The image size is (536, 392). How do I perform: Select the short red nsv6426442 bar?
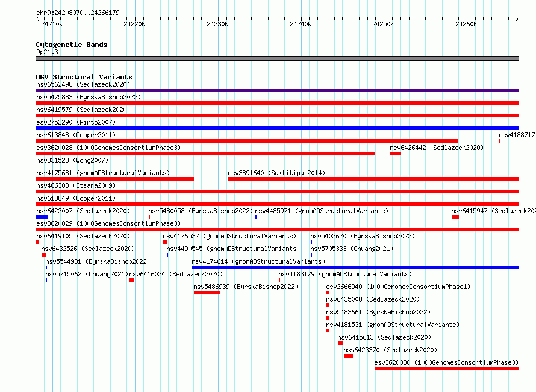click(396, 154)
